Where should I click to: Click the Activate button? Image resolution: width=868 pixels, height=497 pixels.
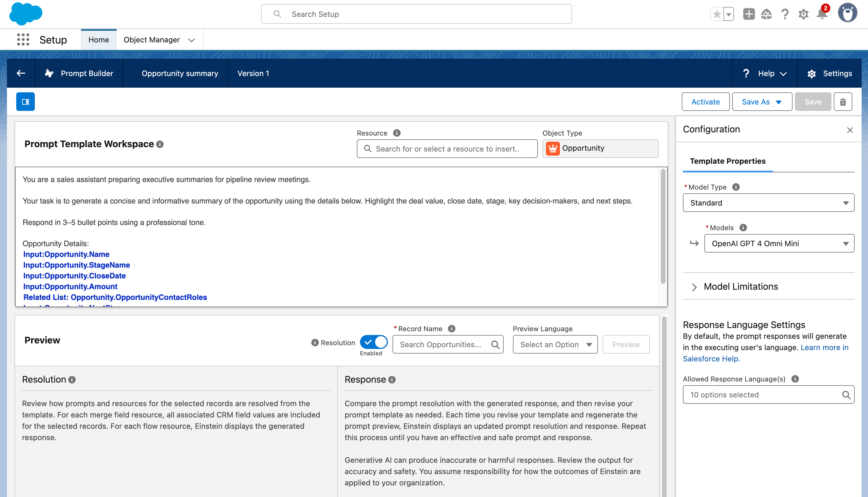(x=705, y=102)
